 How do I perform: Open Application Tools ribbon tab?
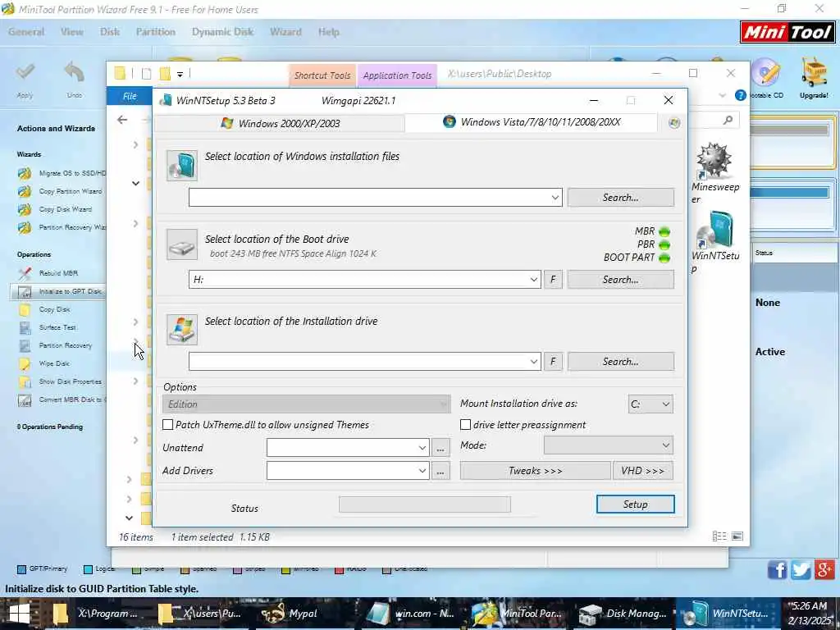pos(397,75)
